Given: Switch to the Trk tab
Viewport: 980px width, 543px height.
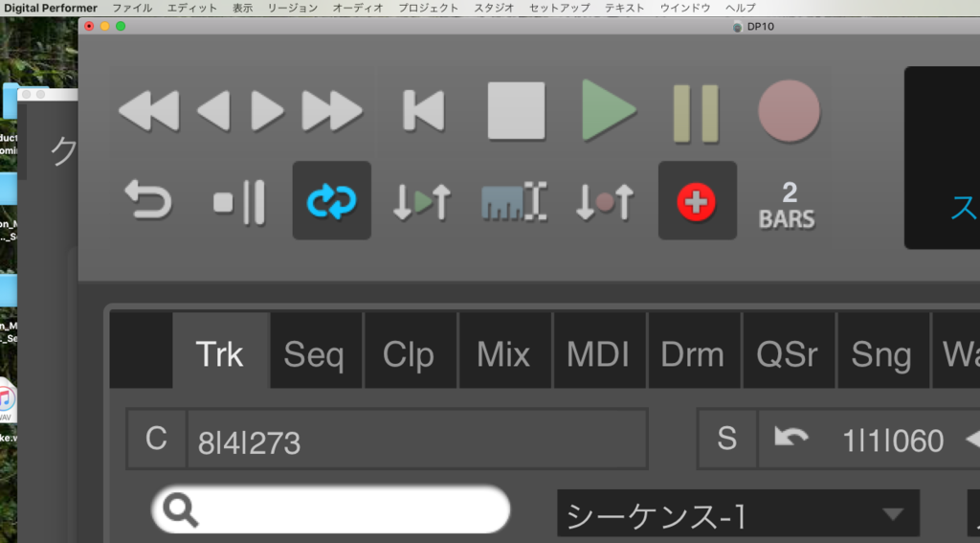Looking at the screenshot, I should click(221, 351).
